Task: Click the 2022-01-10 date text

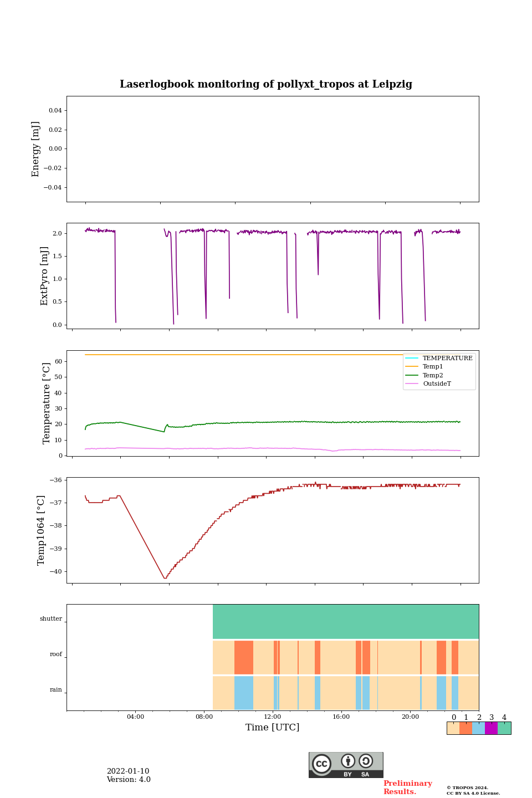Action: click(x=128, y=771)
